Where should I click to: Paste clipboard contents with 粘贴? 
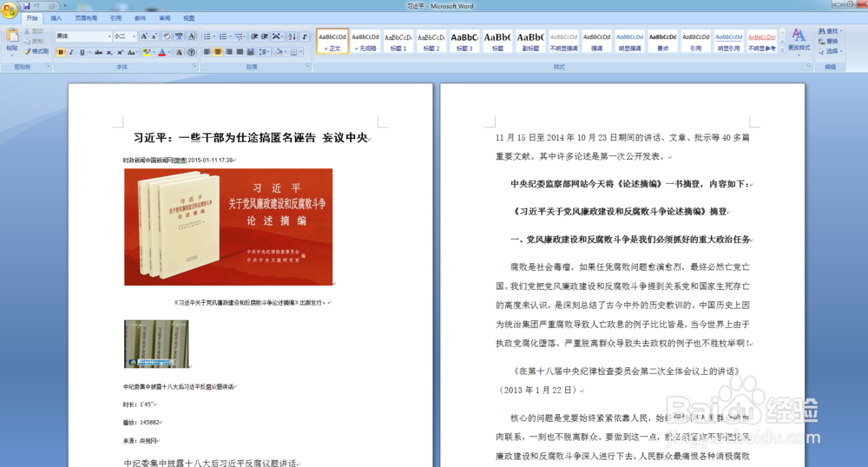(11, 42)
